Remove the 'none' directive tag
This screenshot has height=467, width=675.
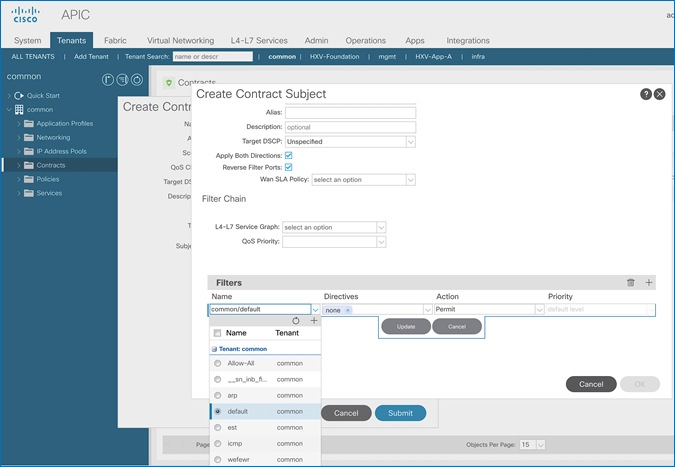click(x=349, y=311)
